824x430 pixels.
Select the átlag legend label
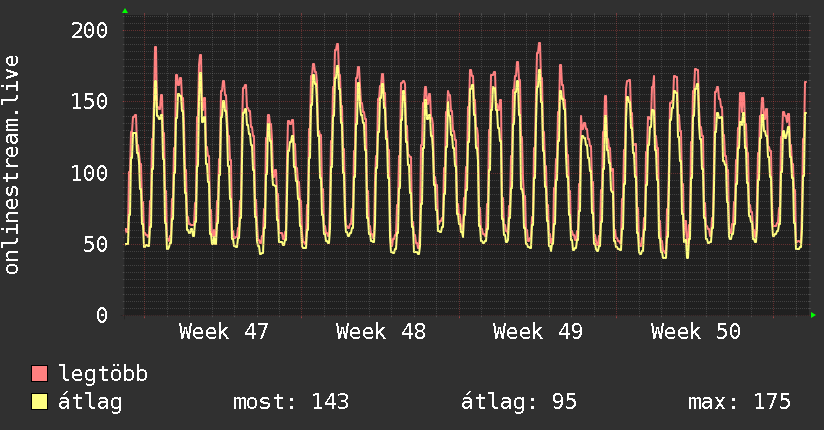[x=90, y=402]
